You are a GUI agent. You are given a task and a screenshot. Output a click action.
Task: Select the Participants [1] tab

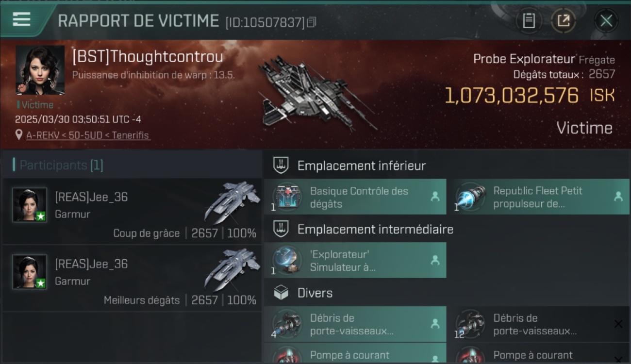(x=61, y=165)
